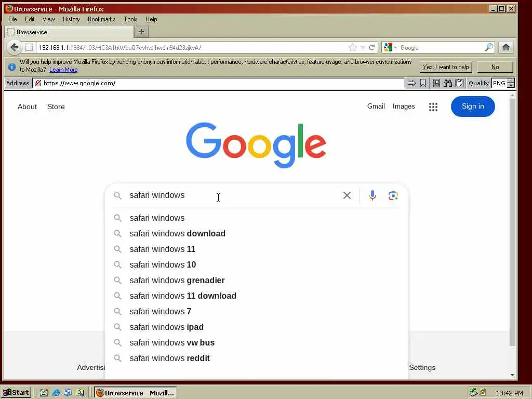Open the Bookmarks menu

click(x=101, y=19)
